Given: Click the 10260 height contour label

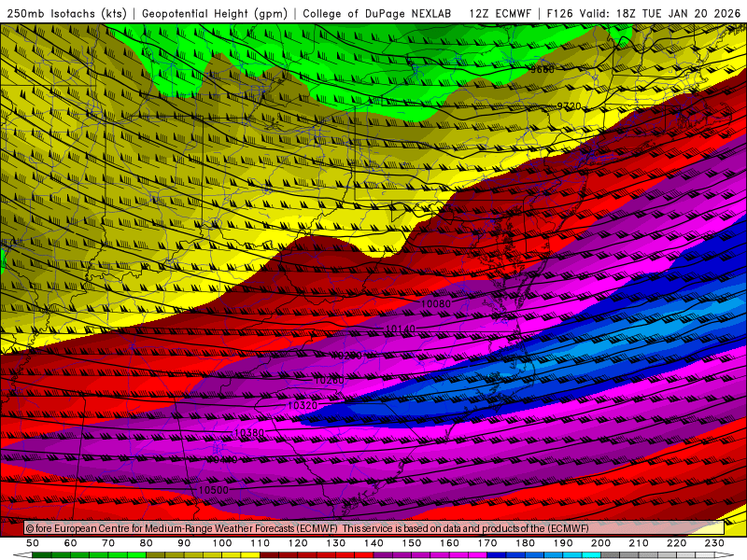Looking at the screenshot, I should click(x=330, y=380).
